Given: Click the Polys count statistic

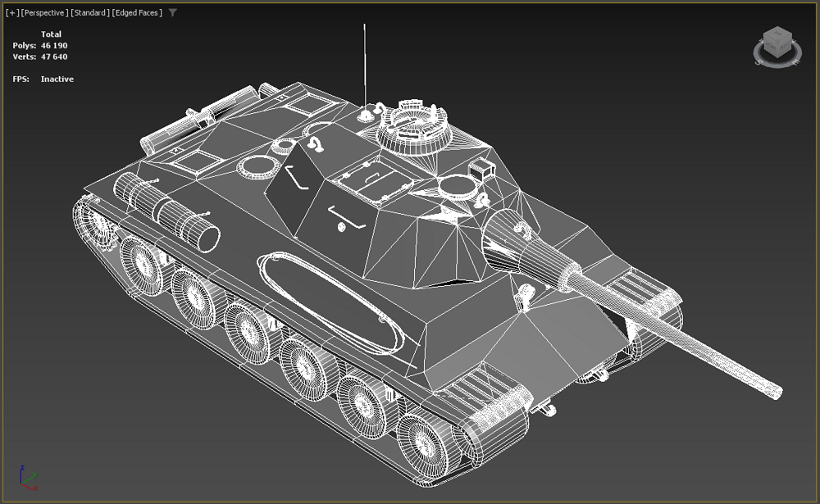Looking at the screenshot, I should click(56, 46).
